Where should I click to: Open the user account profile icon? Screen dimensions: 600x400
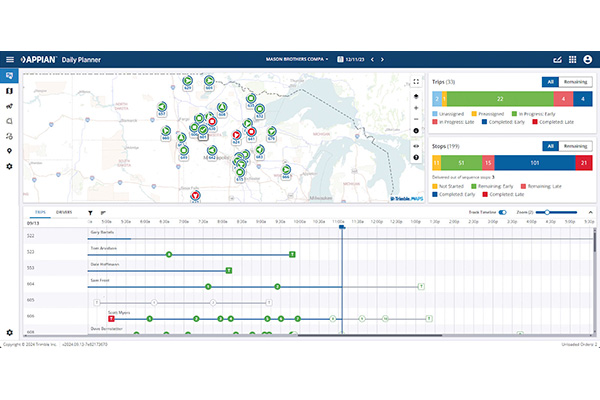click(588, 59)
